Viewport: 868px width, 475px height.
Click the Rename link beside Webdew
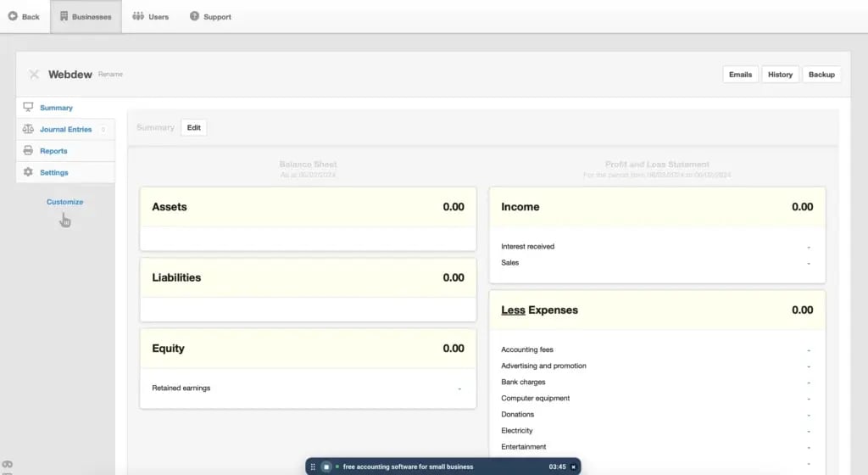pos(110,75)
